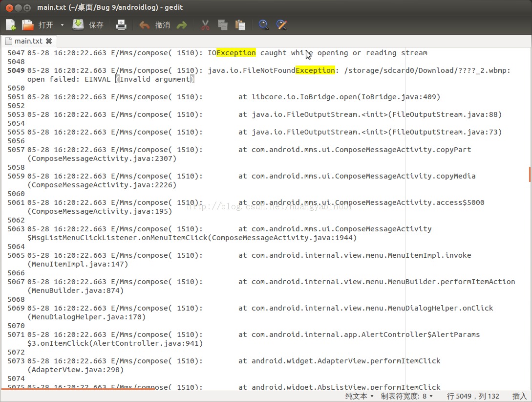Undo the last action (撤消 arrow)
532x402 pixels.
145,25
